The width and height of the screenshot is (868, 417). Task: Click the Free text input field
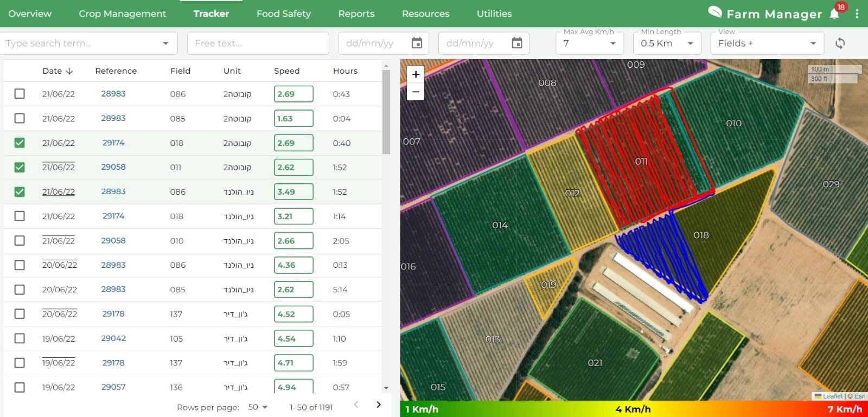258,43
